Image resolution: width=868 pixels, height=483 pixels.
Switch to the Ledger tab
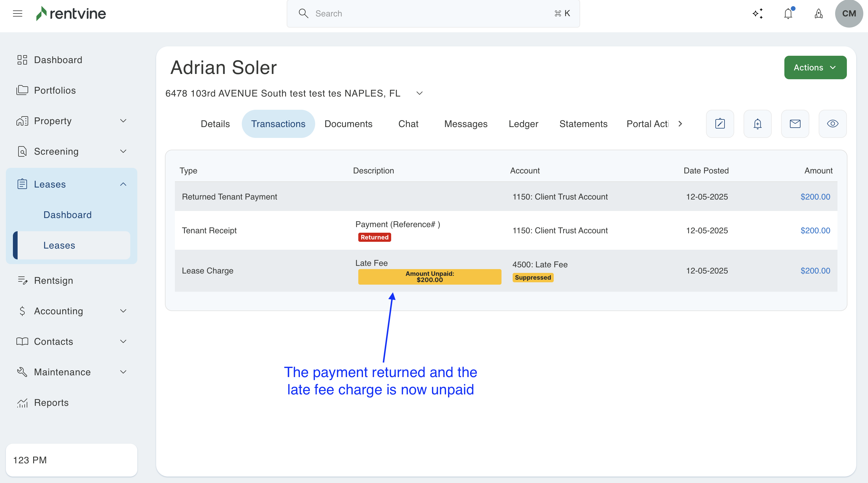[x=523, y=124]
